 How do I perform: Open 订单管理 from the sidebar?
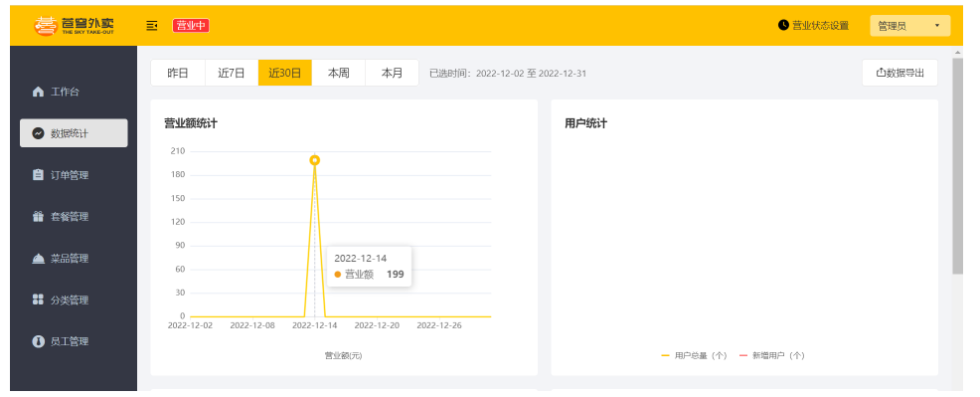[74, 175]
